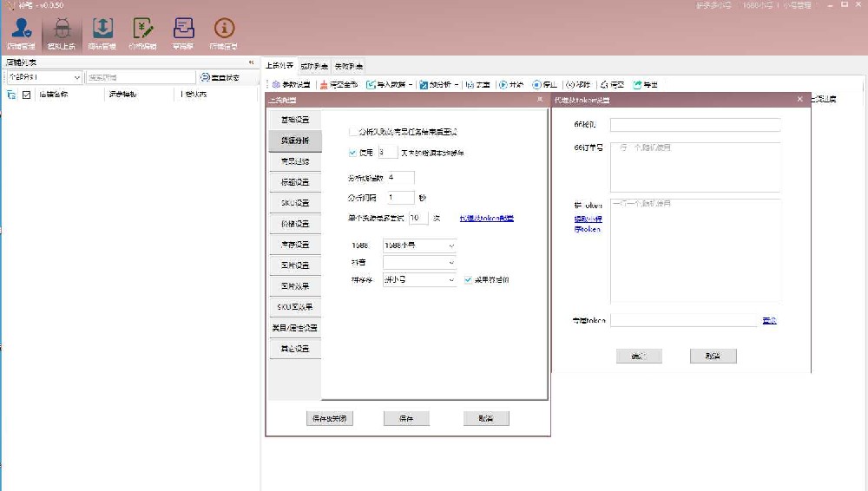Open the product filter side tab
868x491 pixels.
295,161
